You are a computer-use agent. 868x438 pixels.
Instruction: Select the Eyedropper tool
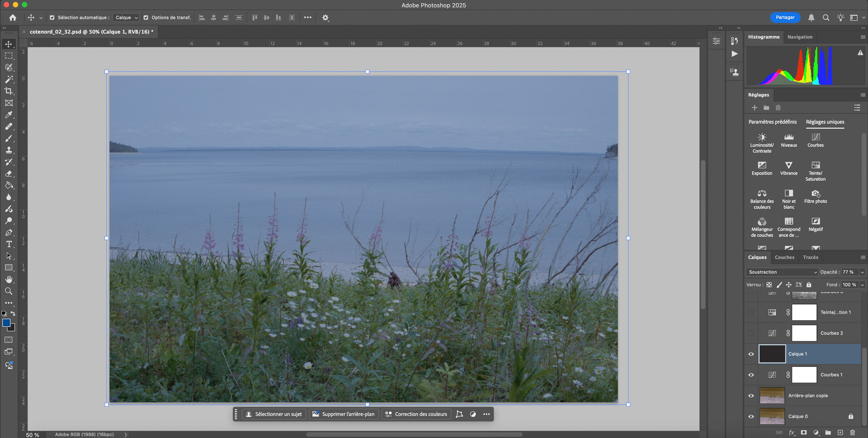click(9, 115)
